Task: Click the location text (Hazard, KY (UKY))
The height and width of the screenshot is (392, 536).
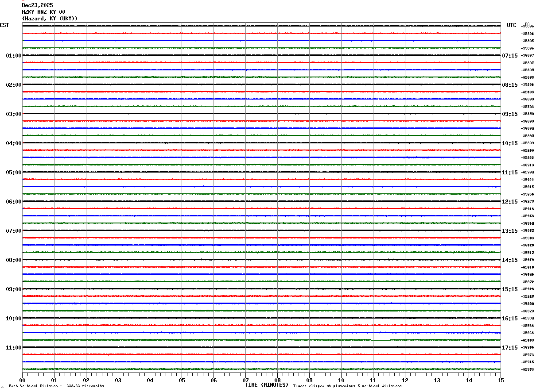Action: pos(50,19)
